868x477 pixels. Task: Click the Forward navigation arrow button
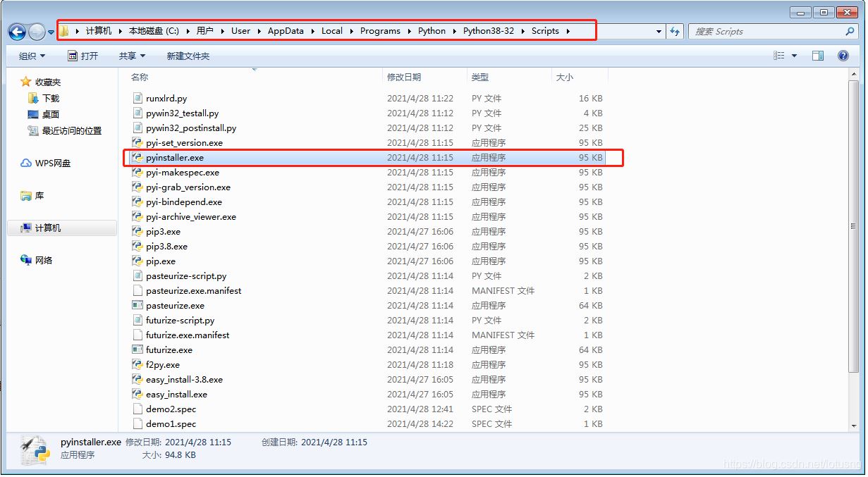click(x=37, y=32)
